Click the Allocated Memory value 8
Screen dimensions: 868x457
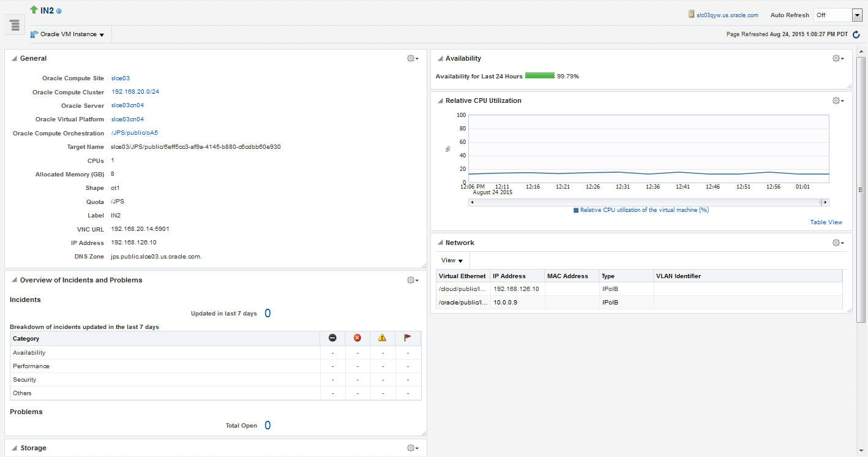pyautogui.click(x=113, y=174)
